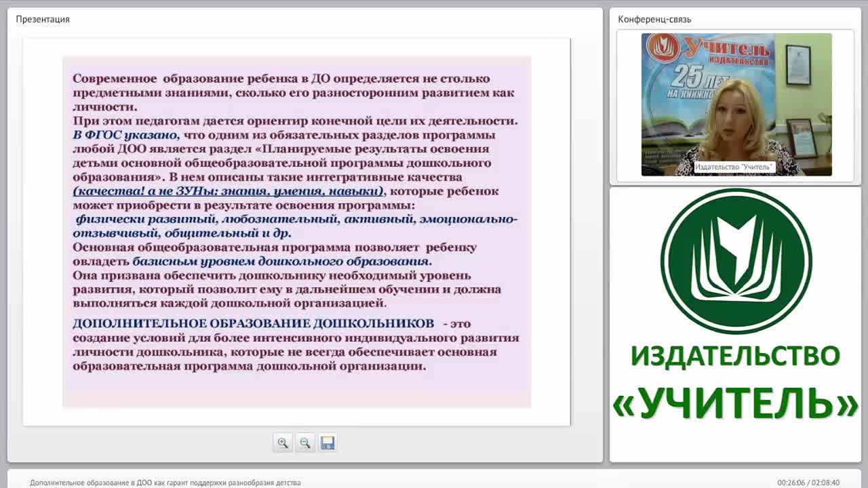868x488 pixels.
Task: Click the large «УЧИТЕЛЬ» text in the logo panel
Action: click(736, 403)
